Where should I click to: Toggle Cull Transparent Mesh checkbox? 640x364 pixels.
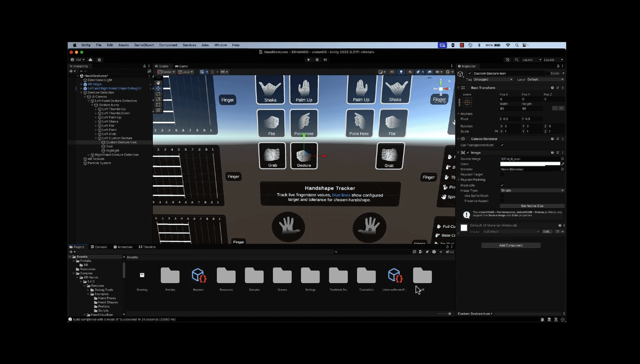[x=502, y=145]
